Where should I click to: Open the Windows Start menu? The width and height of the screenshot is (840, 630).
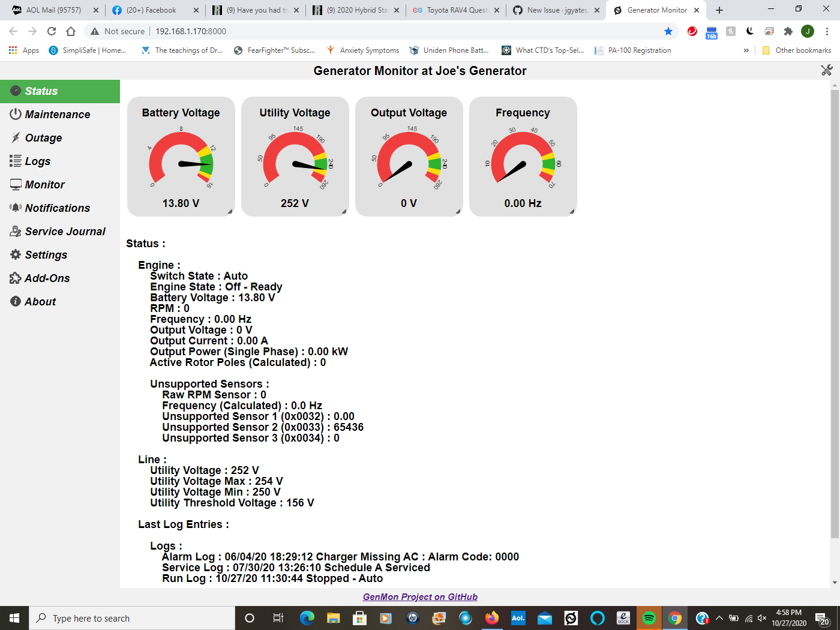[14, 618]
